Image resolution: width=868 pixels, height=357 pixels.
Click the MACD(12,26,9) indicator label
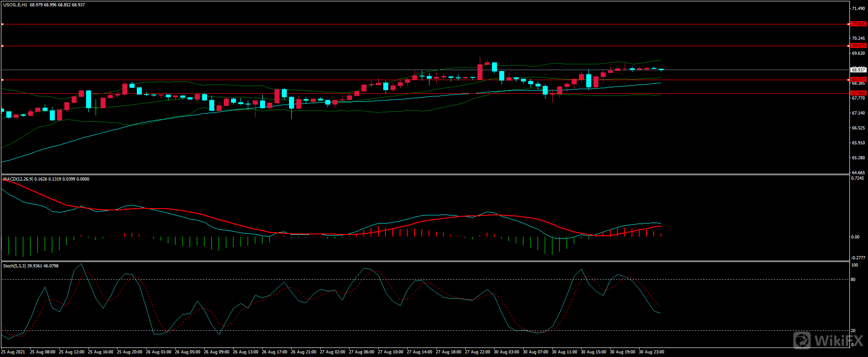(x=18, y=179)
